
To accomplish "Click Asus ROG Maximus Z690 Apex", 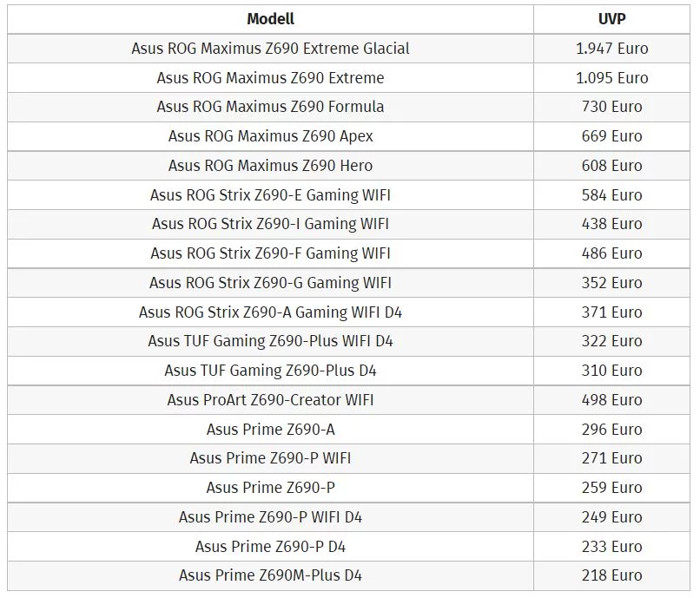I will [x=270, y=136].
